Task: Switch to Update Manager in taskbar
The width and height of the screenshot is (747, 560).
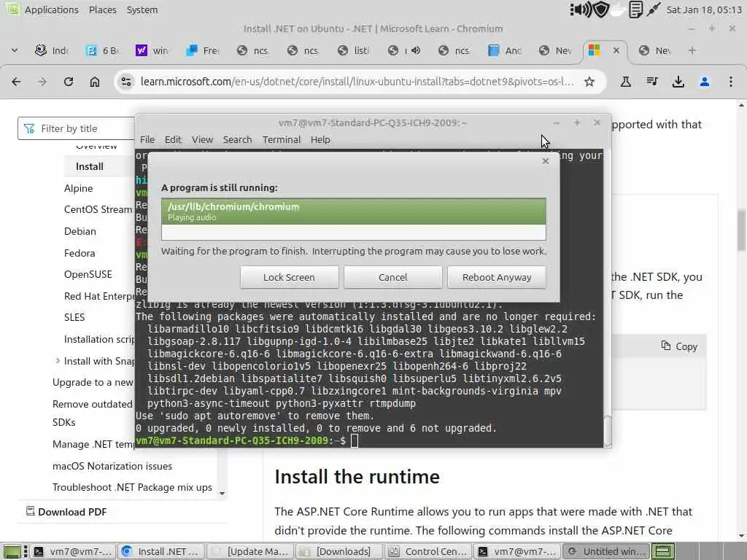Action: (249, 551)
